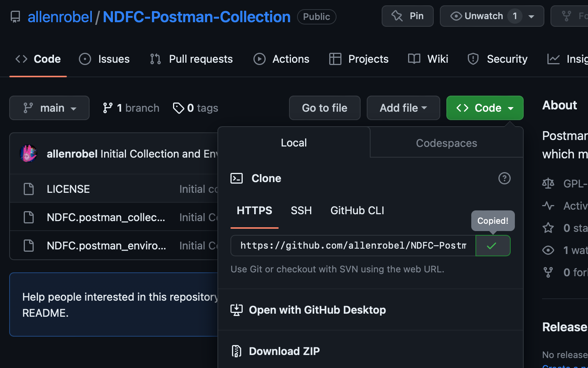Click Download ZIP
The height and width of the screenshot is (368, 588).
(x=284, y=351)
